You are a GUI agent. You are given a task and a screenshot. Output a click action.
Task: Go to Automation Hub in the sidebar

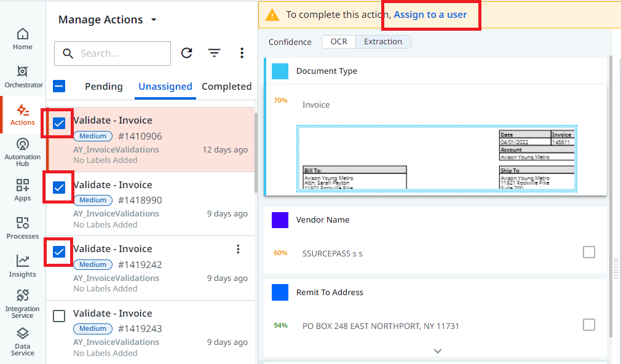[x=23, y=152]
